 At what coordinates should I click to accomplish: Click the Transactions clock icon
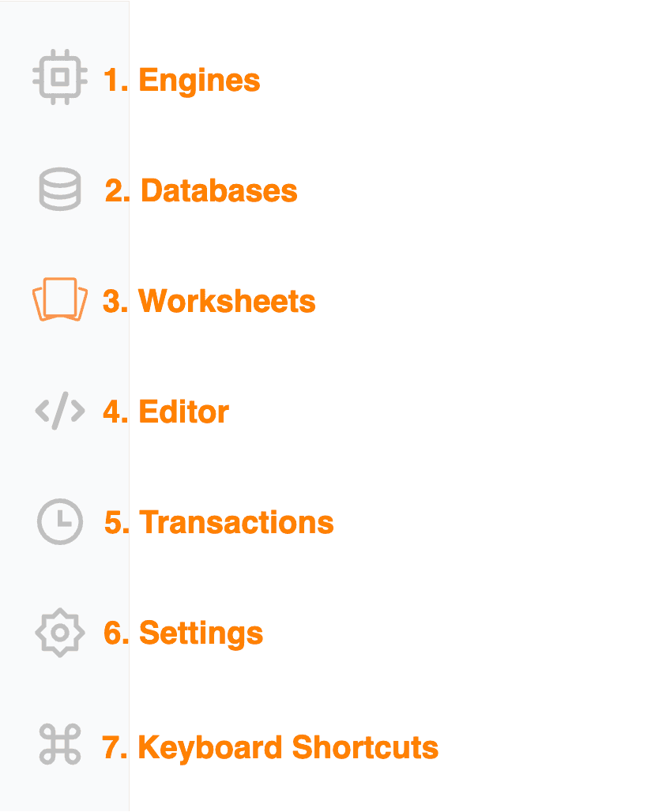(x=60, y=522)
